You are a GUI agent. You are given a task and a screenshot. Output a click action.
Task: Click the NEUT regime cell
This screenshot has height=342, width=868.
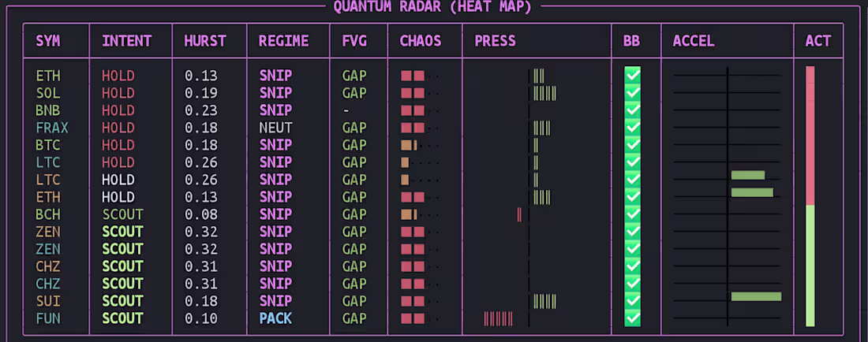pyautogui.click(x=275, y=128)
